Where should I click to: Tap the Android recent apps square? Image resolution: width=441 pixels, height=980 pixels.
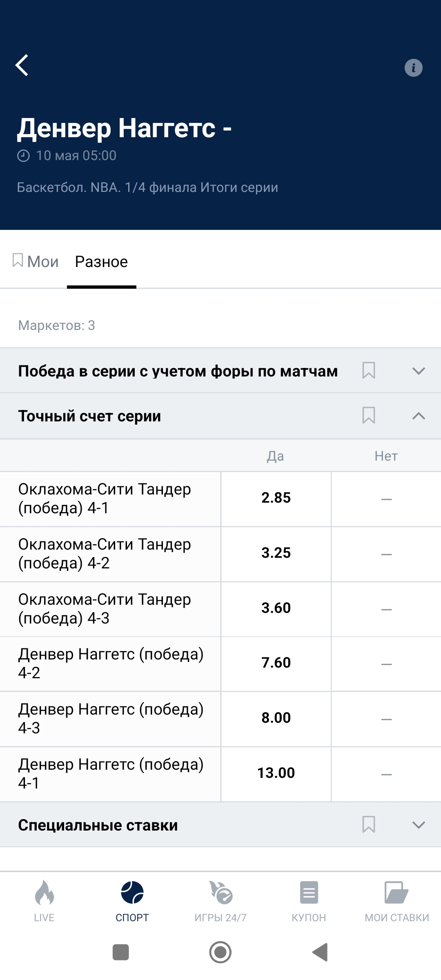pos(121,952)
